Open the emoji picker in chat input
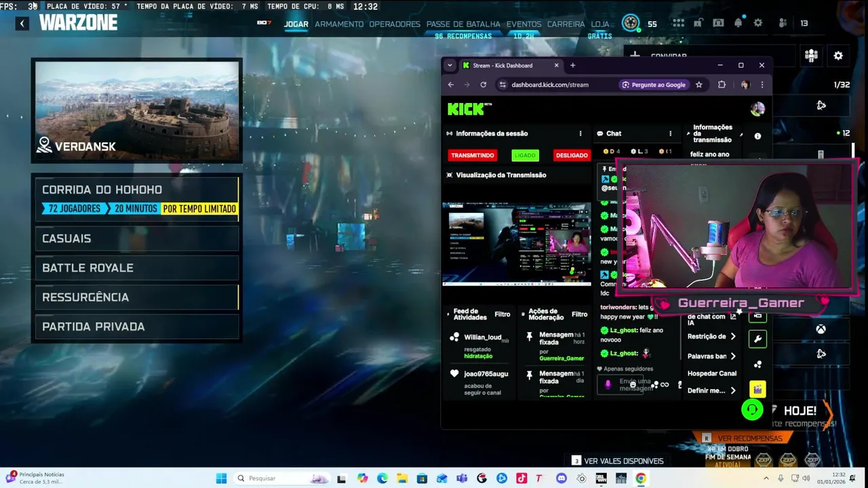The height and width of the screenshot is (488, 868). (632, 384)
